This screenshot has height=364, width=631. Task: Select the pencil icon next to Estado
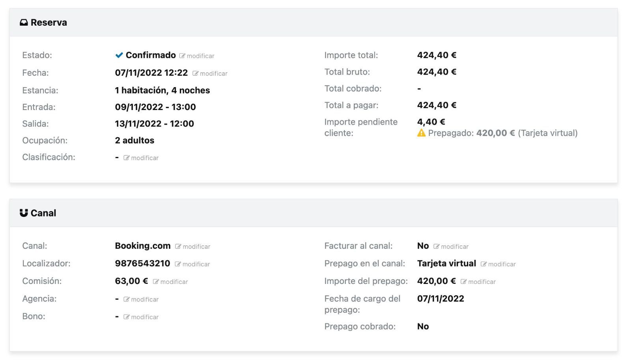(182, 56)
